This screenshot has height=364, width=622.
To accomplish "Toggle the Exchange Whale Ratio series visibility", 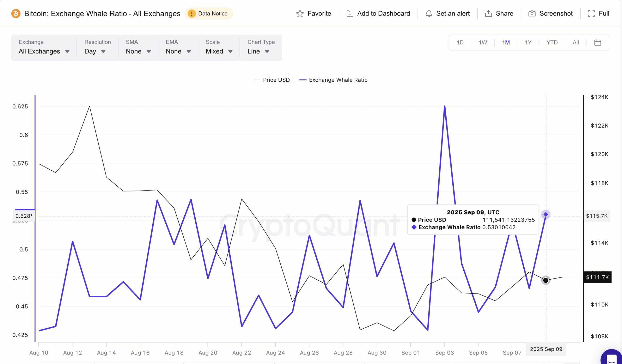I will tap(333, 80).
